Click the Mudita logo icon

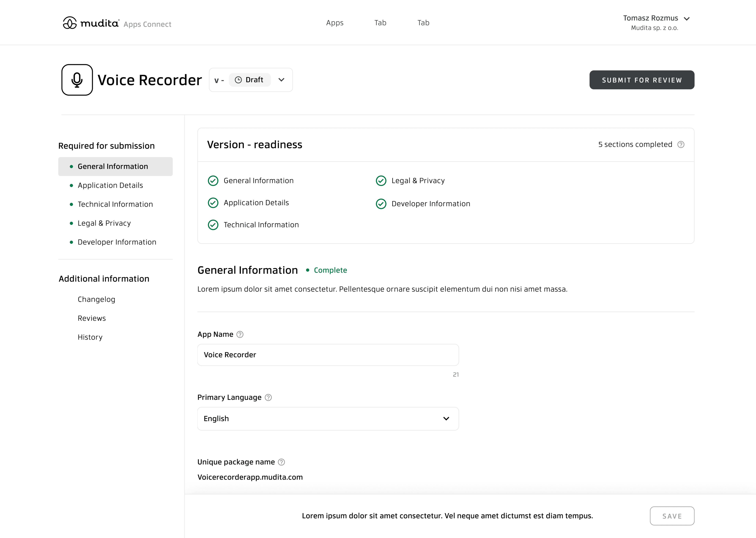[70, 23]
